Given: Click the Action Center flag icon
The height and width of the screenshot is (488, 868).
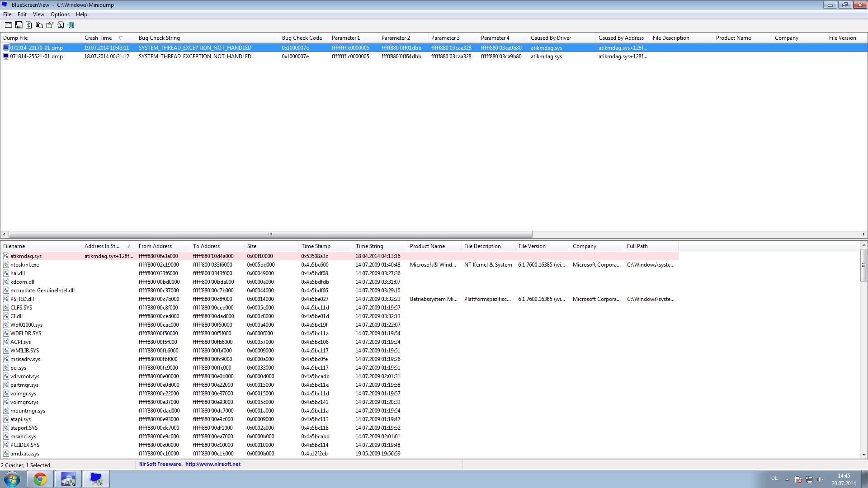Looking at the screenshot, I should pos(798,479).
